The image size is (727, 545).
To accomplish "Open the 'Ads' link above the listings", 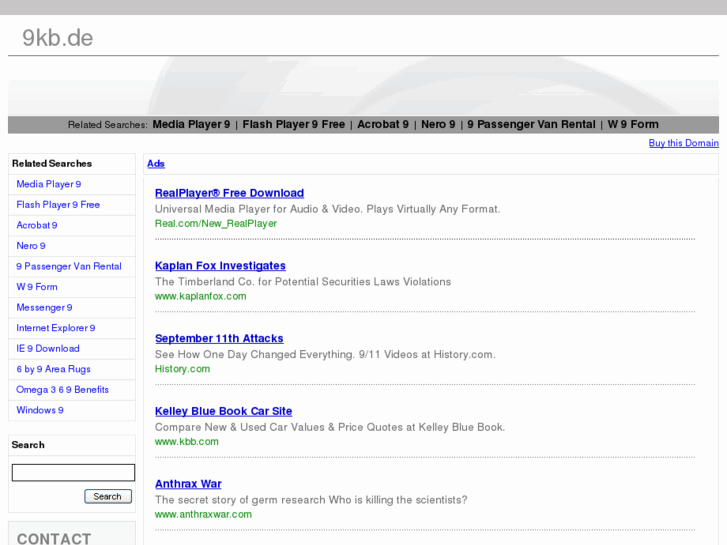I will pos(156,164).
